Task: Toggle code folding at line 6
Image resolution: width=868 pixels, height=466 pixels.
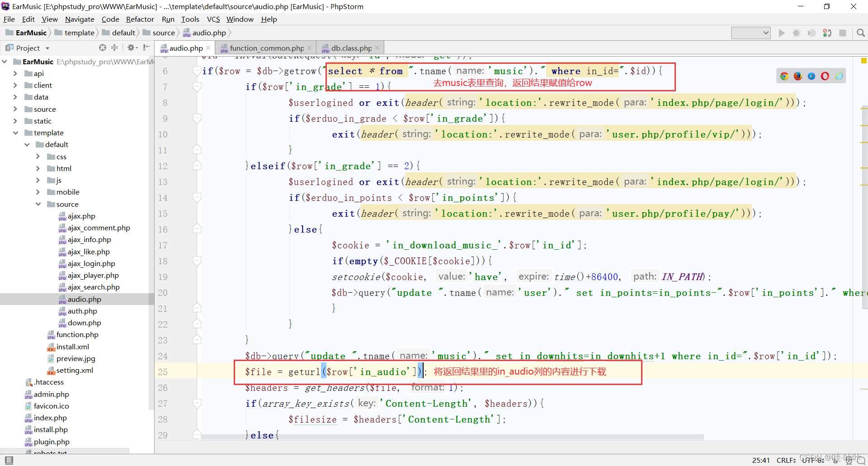Action: [x=197, y=71]
